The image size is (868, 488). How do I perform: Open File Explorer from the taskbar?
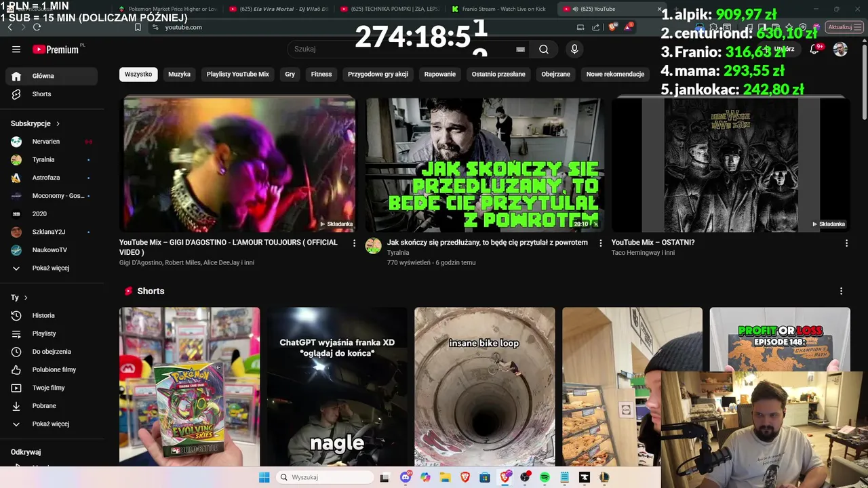pyautogui.click(x=445, y=477)
